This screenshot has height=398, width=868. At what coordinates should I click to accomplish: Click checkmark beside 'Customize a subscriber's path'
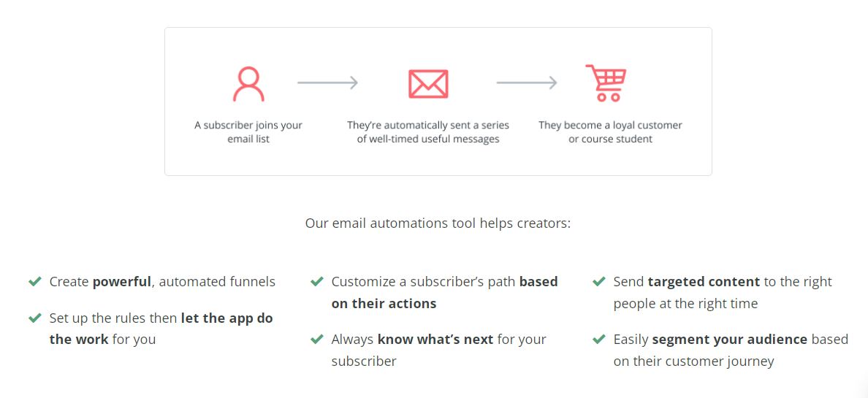click(317, 282)
